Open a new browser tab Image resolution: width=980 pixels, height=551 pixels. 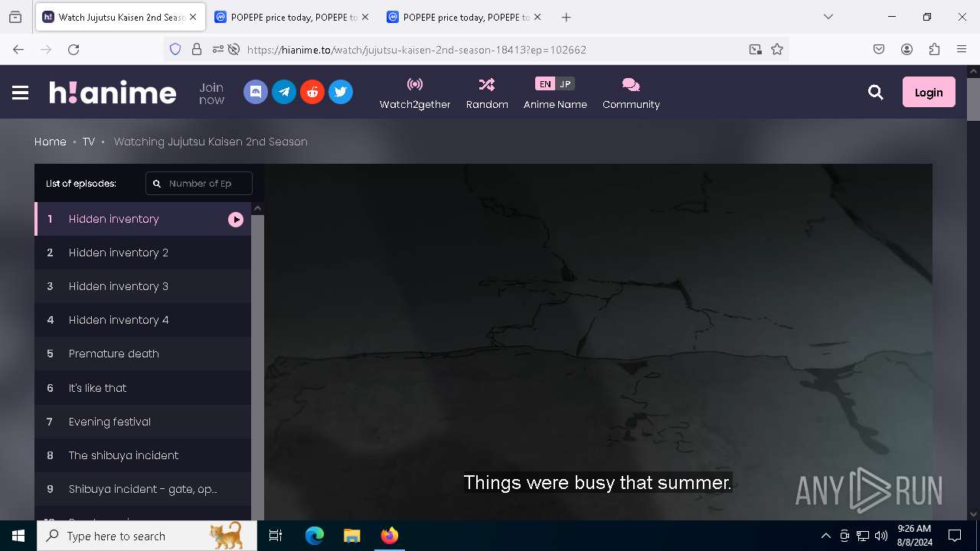566,17
